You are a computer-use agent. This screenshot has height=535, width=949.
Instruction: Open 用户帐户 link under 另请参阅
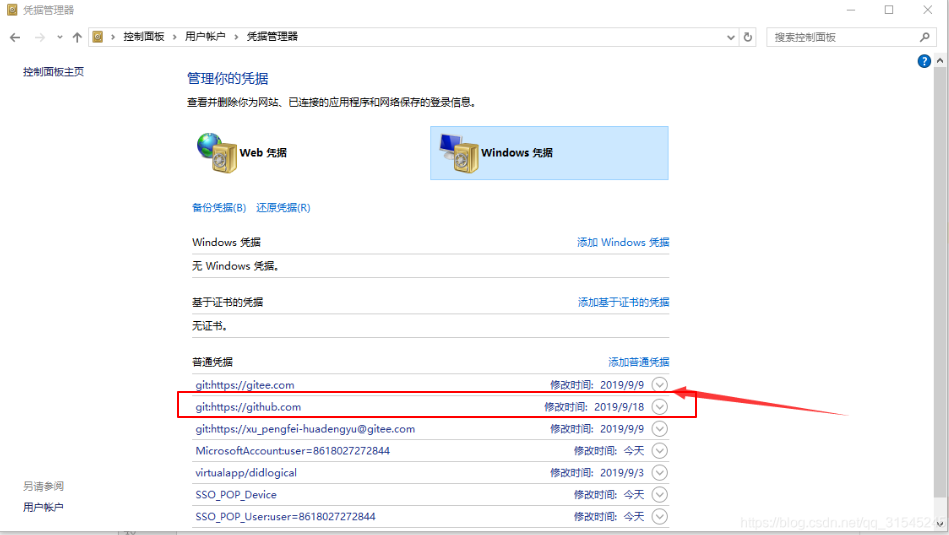pyautogui.click(x=43, y=507)
